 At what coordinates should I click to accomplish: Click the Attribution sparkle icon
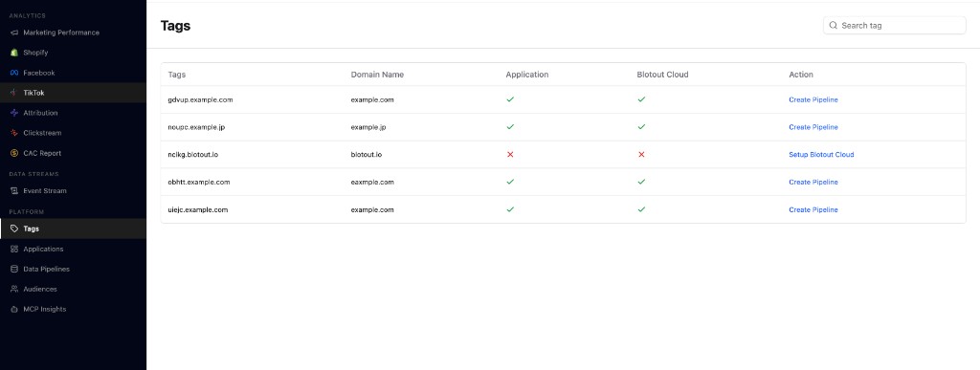click(x=14, y=113)
